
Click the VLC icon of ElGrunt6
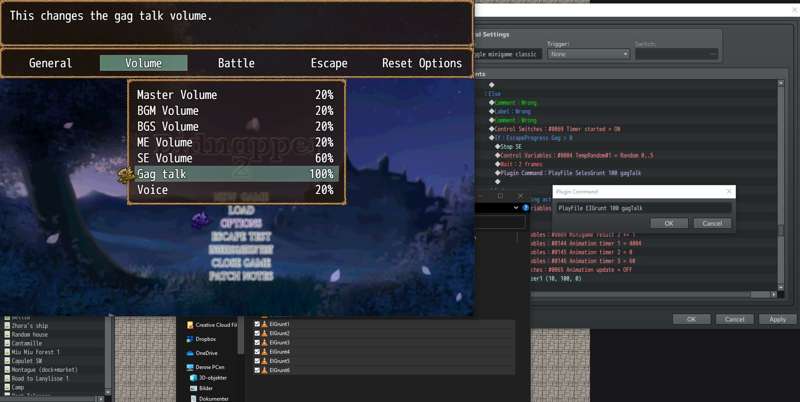coord(264,370)
